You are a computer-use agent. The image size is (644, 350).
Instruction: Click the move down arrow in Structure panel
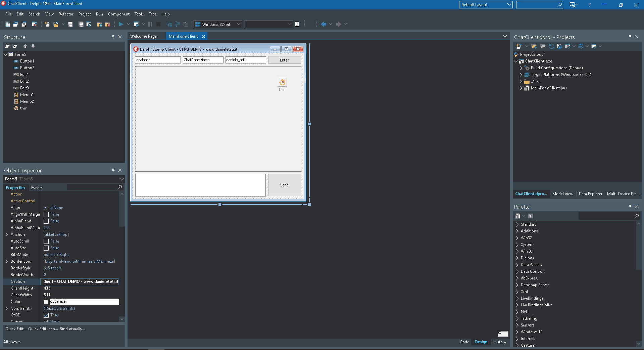(x=33, y=46)
